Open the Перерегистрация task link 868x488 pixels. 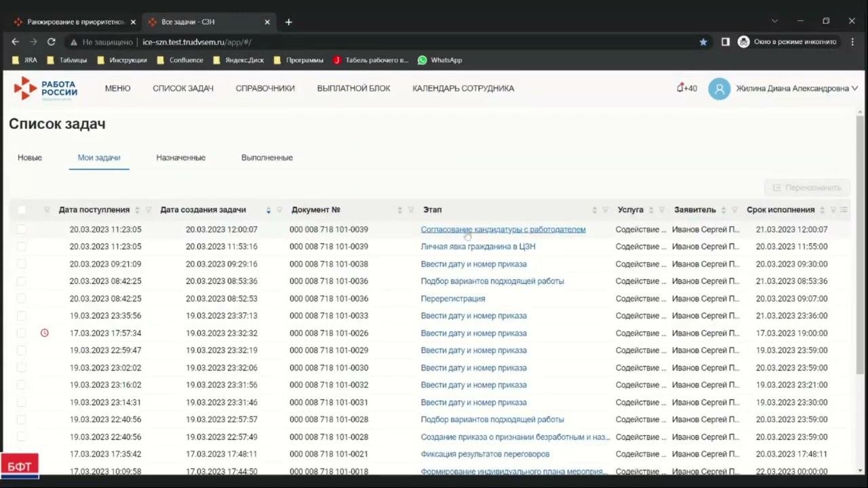click(x=452, y=299)
